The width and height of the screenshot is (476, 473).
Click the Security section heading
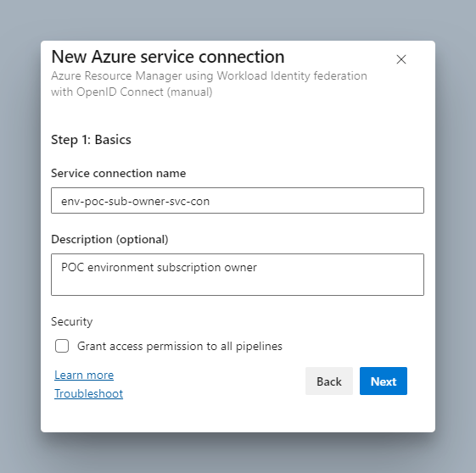(x=72, y=322)
